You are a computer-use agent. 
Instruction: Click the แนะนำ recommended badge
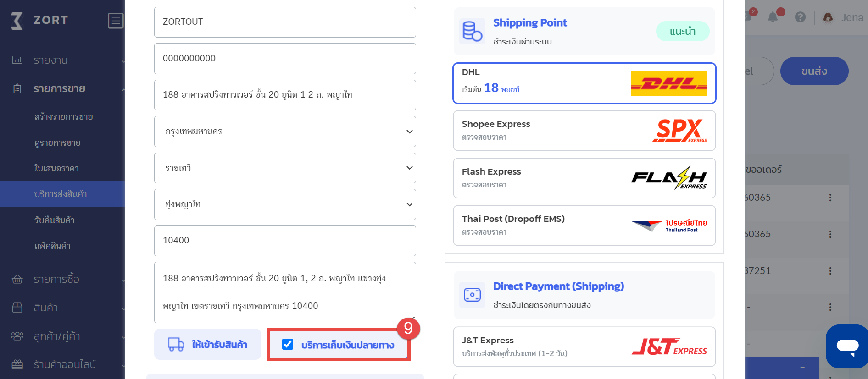click(683, 31)
